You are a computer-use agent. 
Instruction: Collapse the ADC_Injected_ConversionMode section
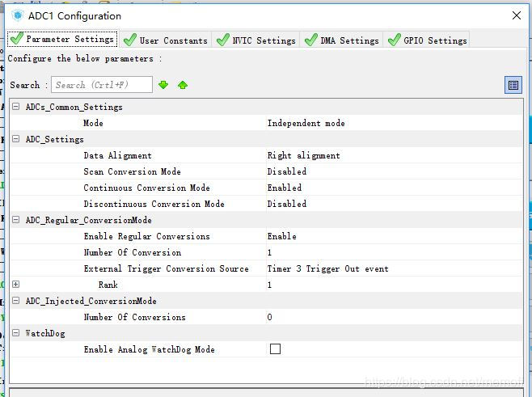tap(15, 301)
